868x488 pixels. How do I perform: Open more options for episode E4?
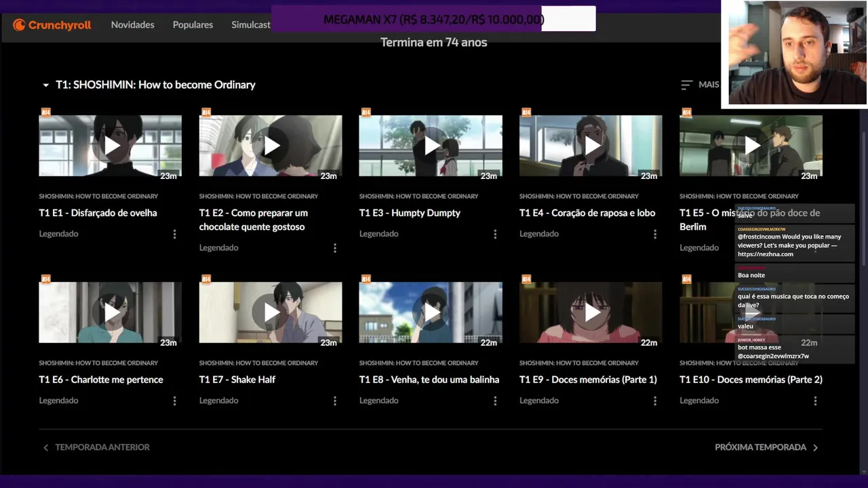pos(655,234)
